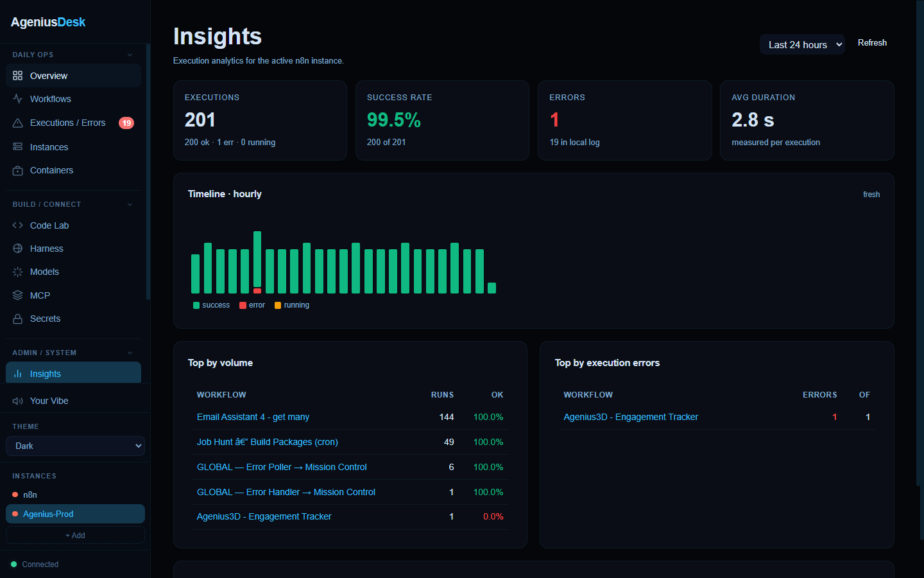Click the Models sparkle icon
The image size is (924, 578).
[x=17, y=272]
